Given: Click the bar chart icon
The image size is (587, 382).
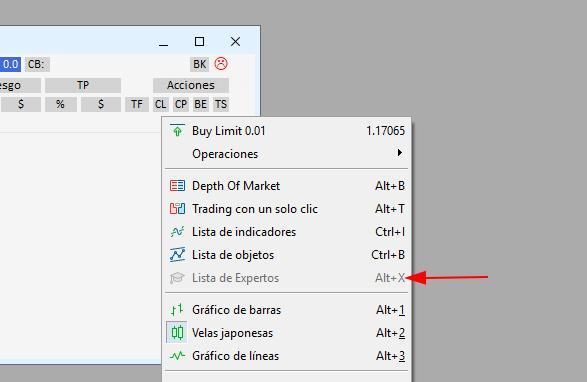Looking at the screenshot, I should coord(177,309).
